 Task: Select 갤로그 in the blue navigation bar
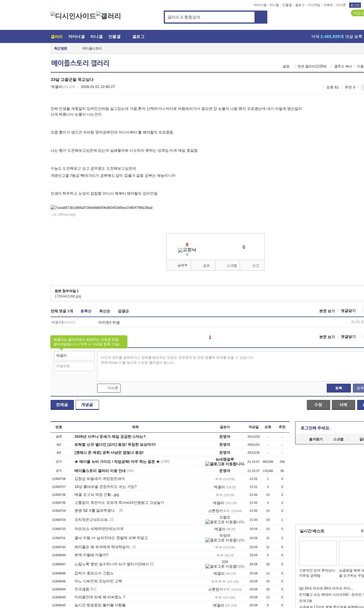[138, 37]
